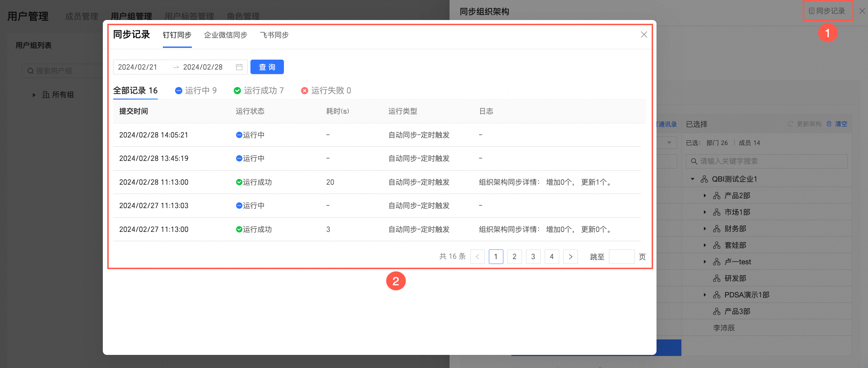Click the 搜索用户组 search box
The image size is (868, 368).
tap(62, 71)
